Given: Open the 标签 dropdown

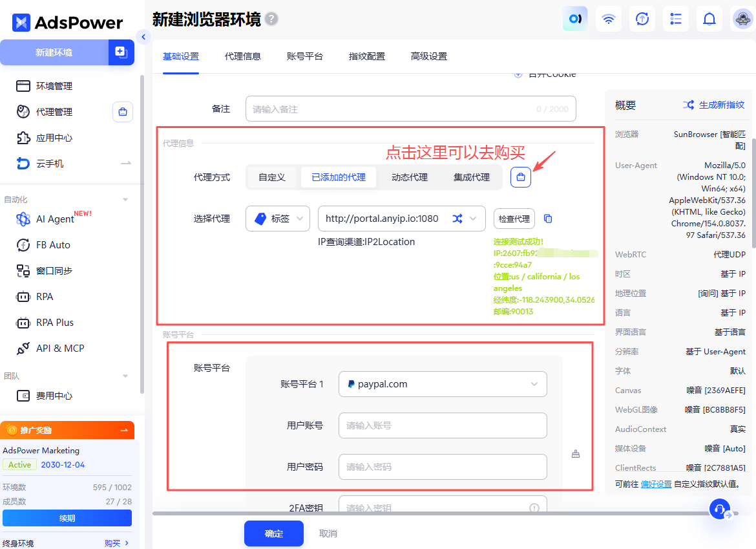Looking at the screenshot, I should coord(278,219).
